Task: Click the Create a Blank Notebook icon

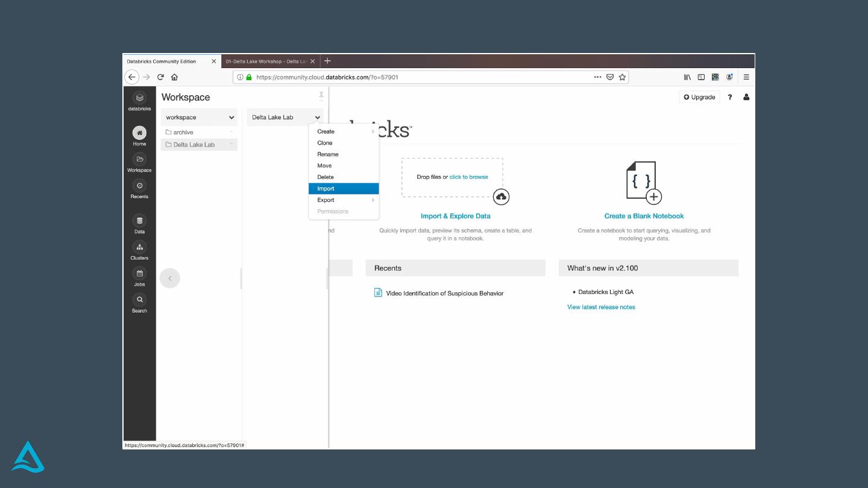Action: coord(643,183)
